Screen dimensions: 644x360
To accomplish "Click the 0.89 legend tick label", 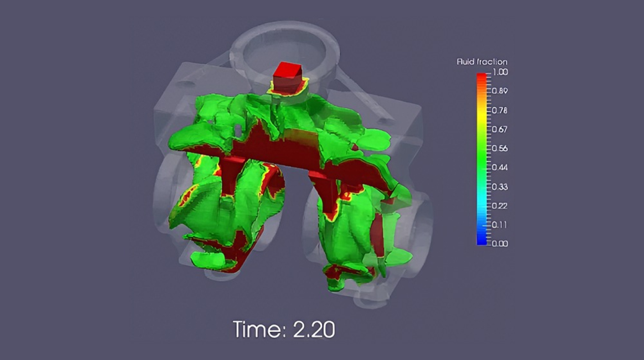I will click(500, 91).
